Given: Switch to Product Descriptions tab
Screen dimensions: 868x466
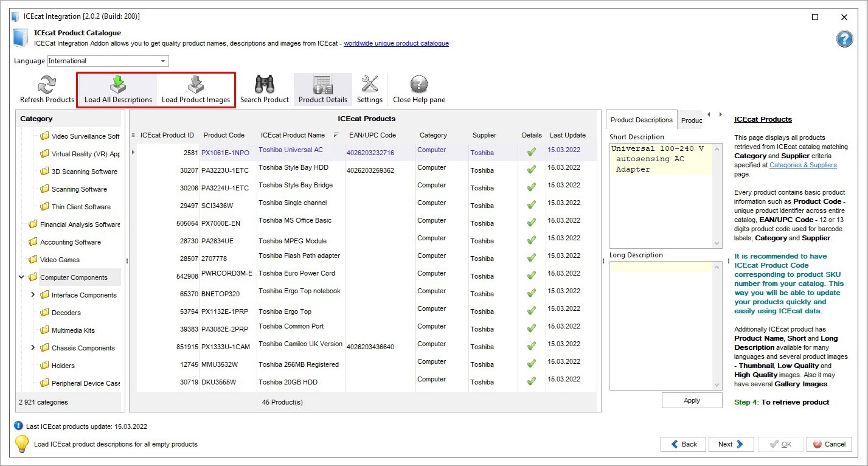Looking at the screenshot, I should click(641, 120).
